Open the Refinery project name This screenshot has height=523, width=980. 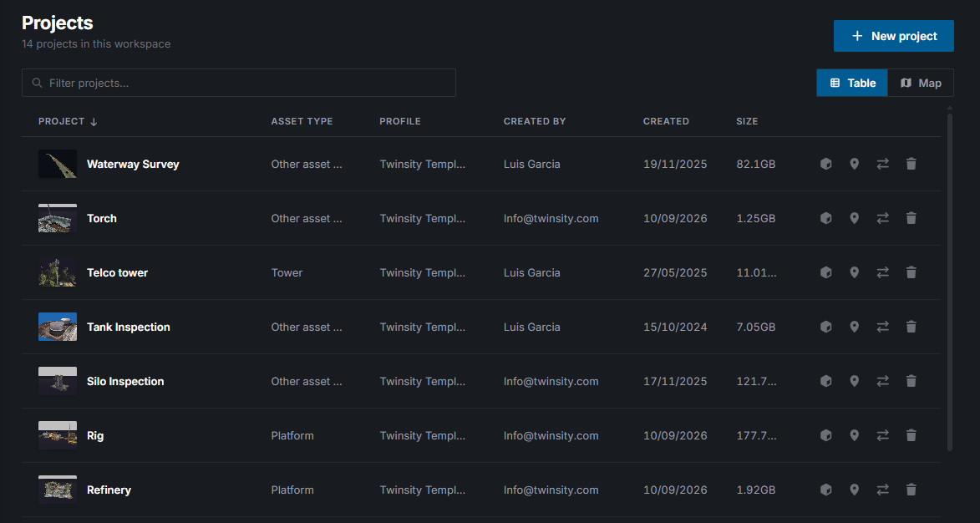(x=109, y=490)
